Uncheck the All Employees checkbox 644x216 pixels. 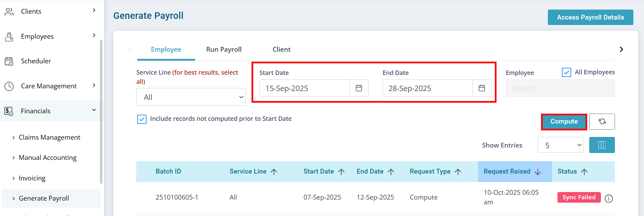566,72
